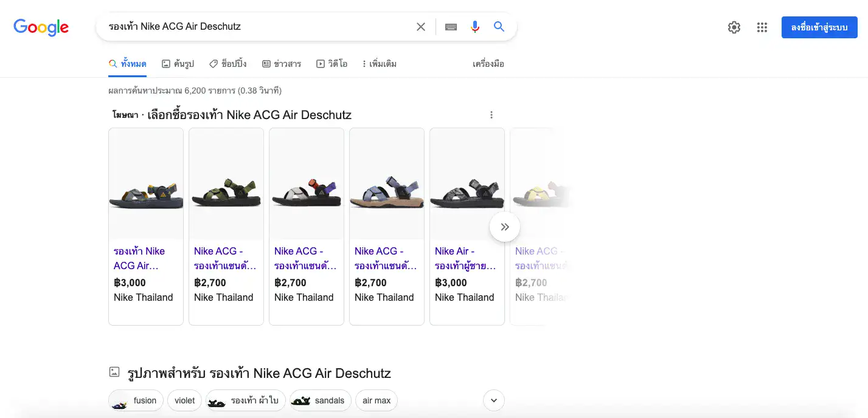Click the Google logo to return home
The width and height of the screenshot is (868, 418).
(x=41, y=27)
